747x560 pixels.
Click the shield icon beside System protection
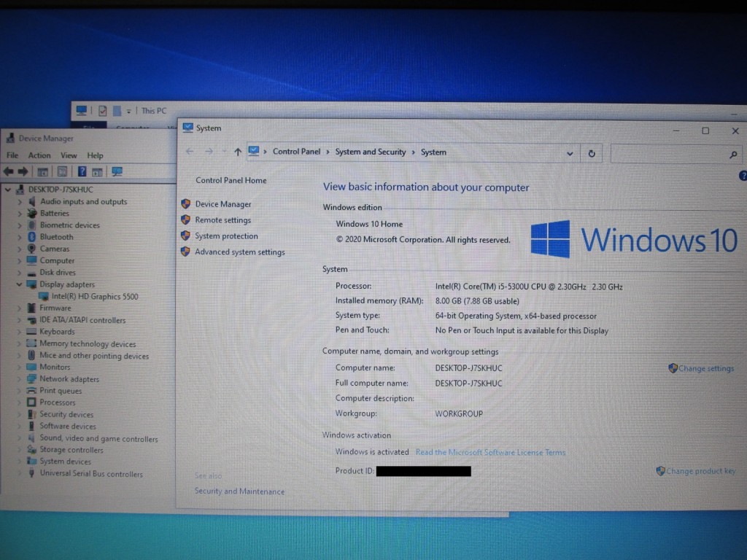(x=186, y=236)
